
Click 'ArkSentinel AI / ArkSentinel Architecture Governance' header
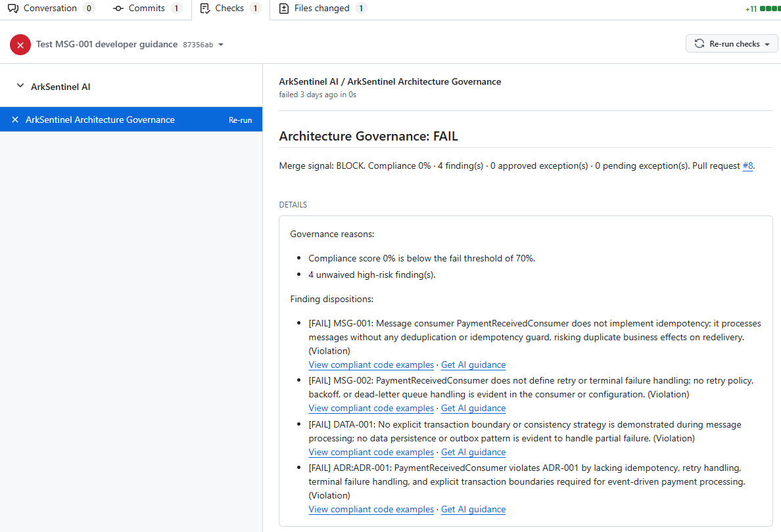tap(390, 81)
